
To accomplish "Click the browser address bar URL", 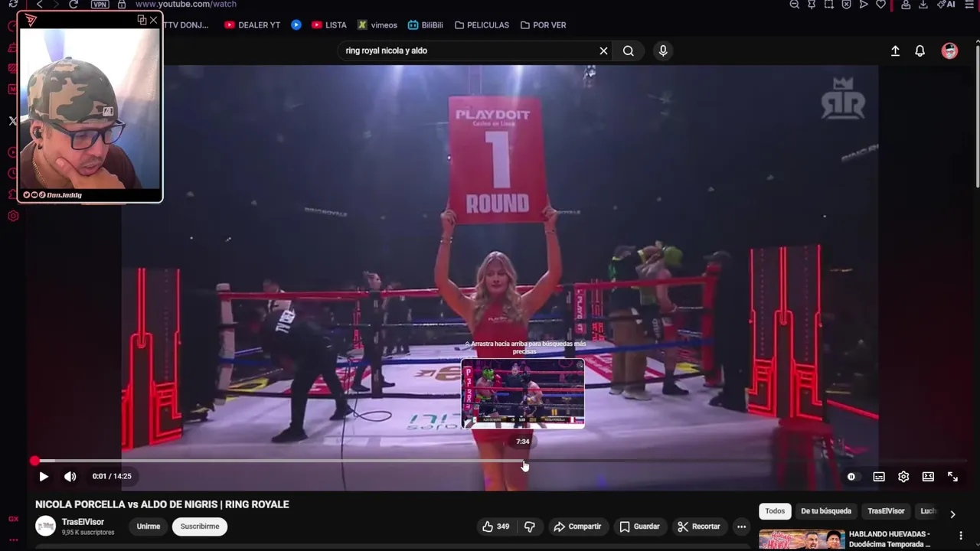I will (x=186, y=4).
